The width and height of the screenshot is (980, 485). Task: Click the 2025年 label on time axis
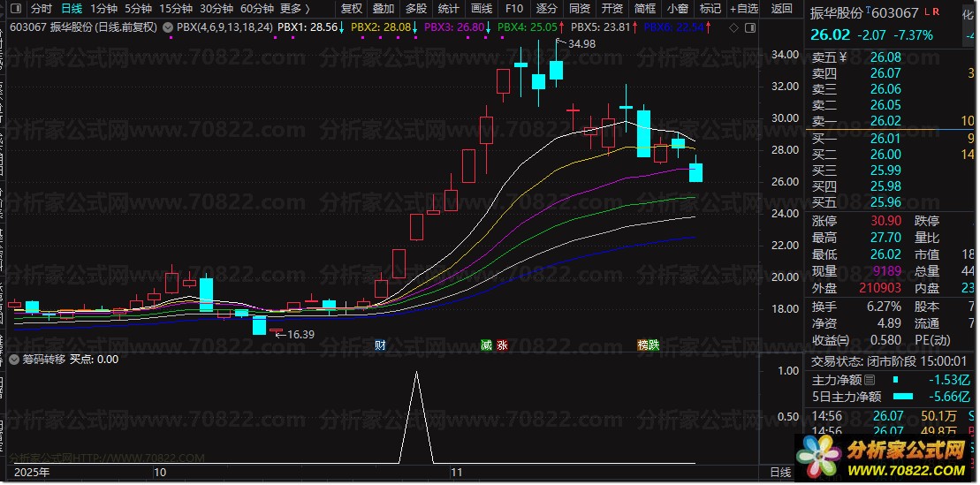coord(32,473)
